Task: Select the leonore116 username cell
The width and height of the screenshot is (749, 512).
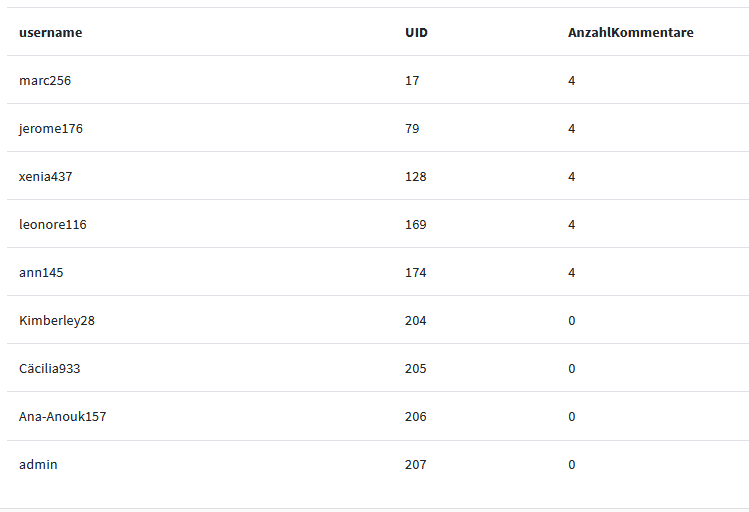Action: pyautogui.click(x=53, y=224)
